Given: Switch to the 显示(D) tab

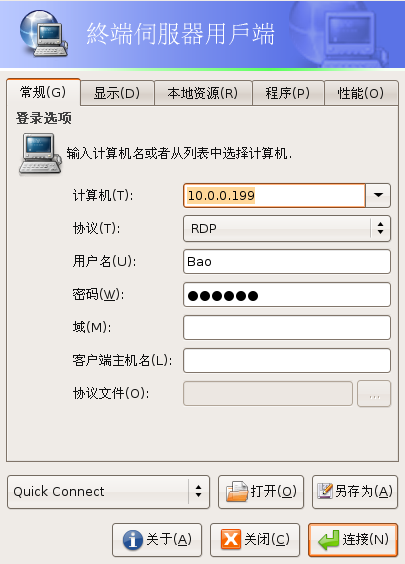Looking at the screenshot, I should [x=117, y=93].
